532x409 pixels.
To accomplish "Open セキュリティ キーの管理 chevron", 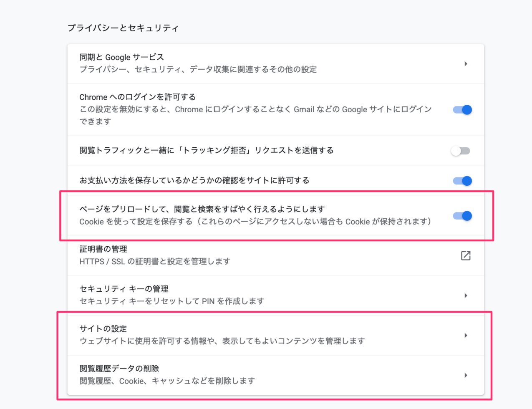I will click(466, 295).
